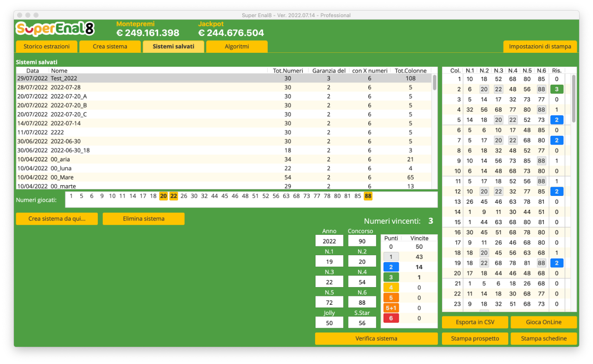593x364 pixels.
Task: Select the green 3 points badge
Action: tap(391, 277)
